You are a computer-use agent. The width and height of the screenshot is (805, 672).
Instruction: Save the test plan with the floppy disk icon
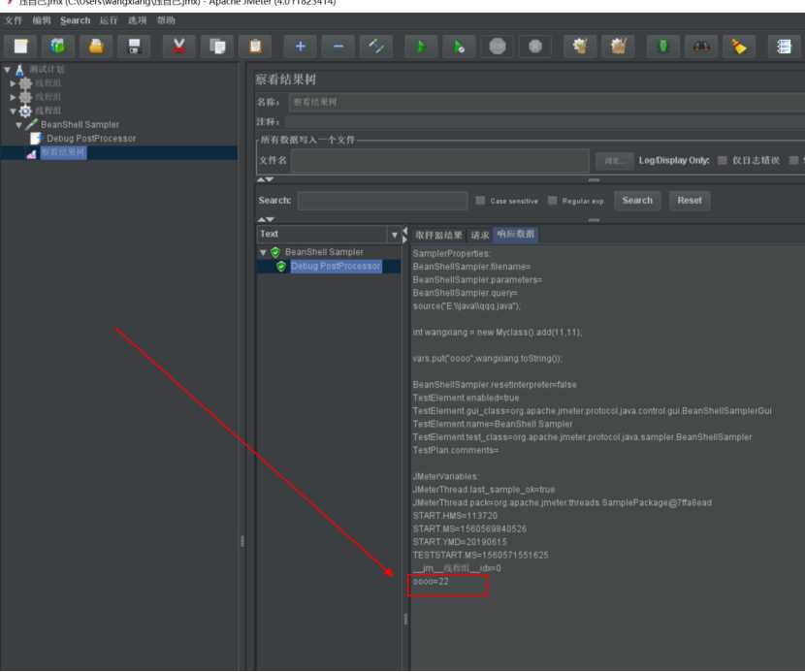click(x=134, y=47)
